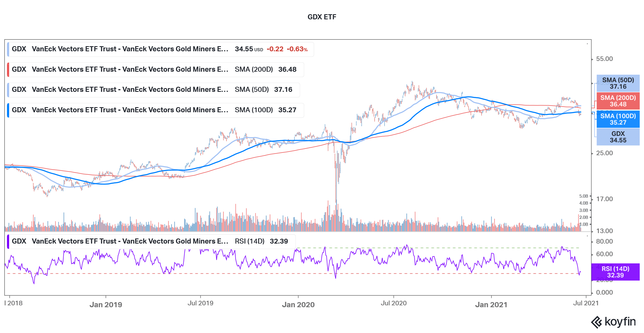644x333 pixels.
Task: Click the GDX ETF chart title
Action: (322, 17)
